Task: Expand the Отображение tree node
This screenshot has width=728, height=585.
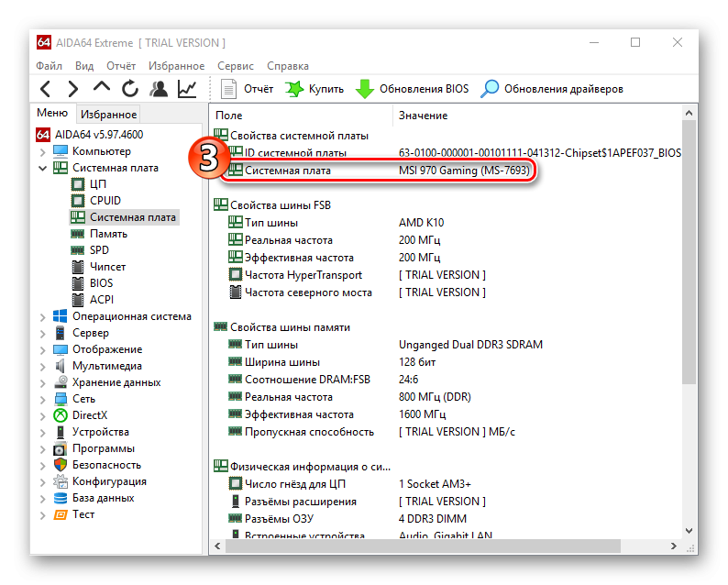Action: point(42,350)
